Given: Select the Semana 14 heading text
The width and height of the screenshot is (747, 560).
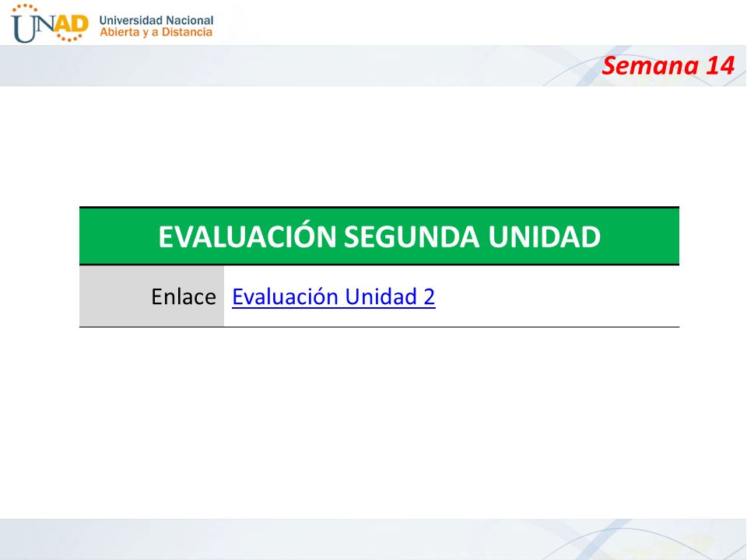Looking at the screenshot, I should point(668,65).
